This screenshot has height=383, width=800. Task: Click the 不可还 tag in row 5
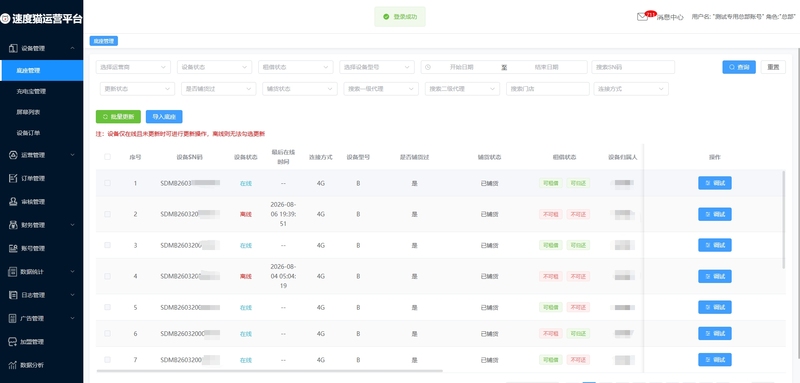click(x=578, y=308)
